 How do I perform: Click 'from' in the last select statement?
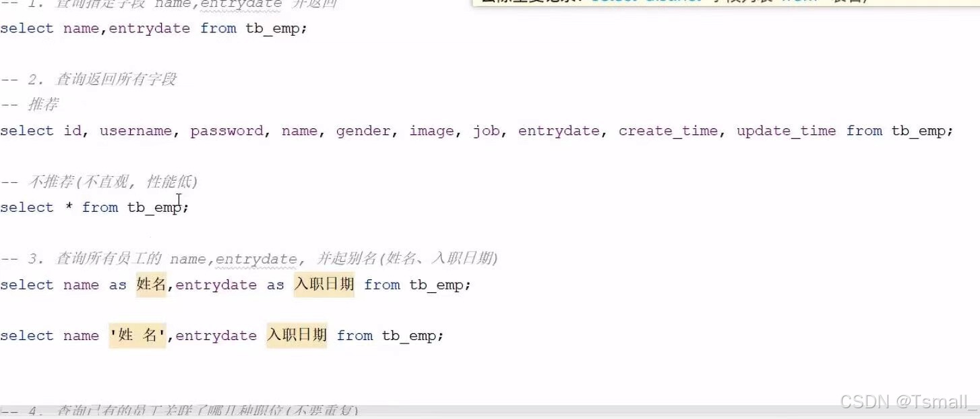tap(355, 335)
